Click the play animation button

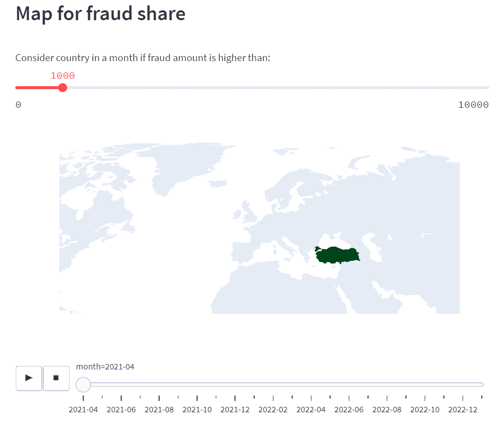29,378
